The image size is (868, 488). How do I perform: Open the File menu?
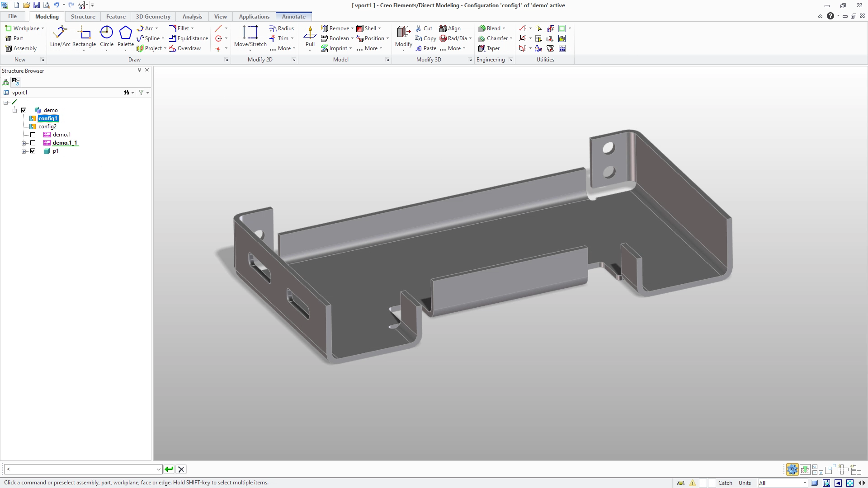click(13, 16)
